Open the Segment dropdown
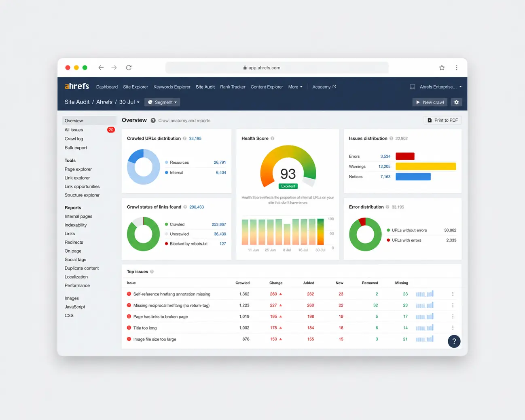 point(162,102)
